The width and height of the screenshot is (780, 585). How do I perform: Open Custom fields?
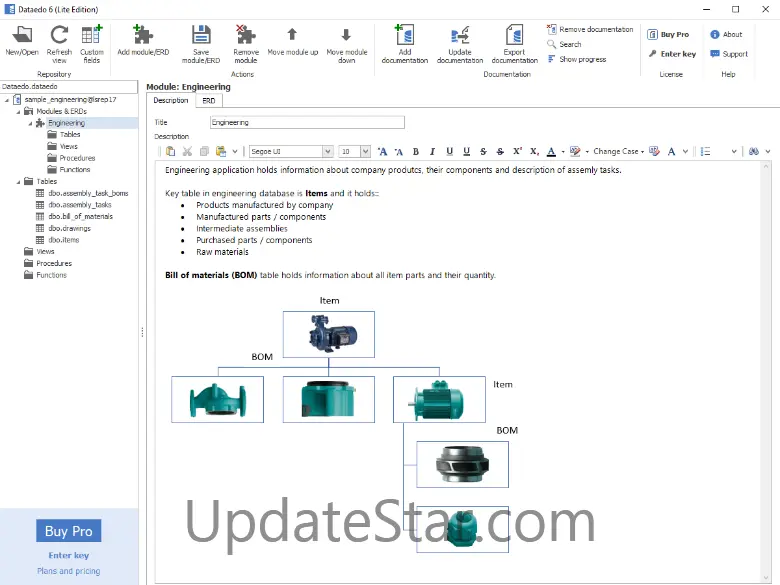92,35
